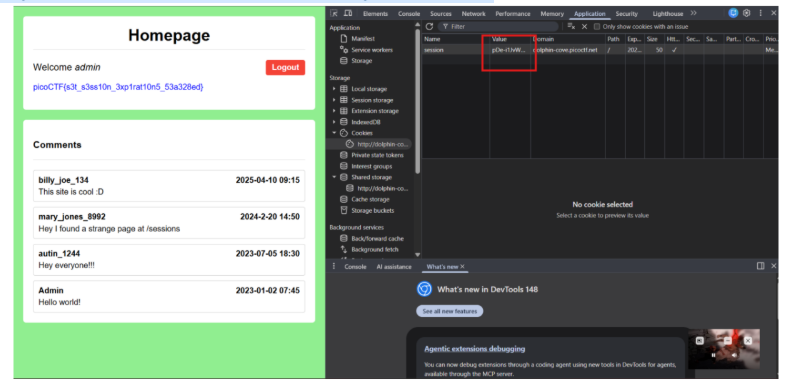
Task: Enable Only show cookies with an issue
Action: tap(597, 27)
